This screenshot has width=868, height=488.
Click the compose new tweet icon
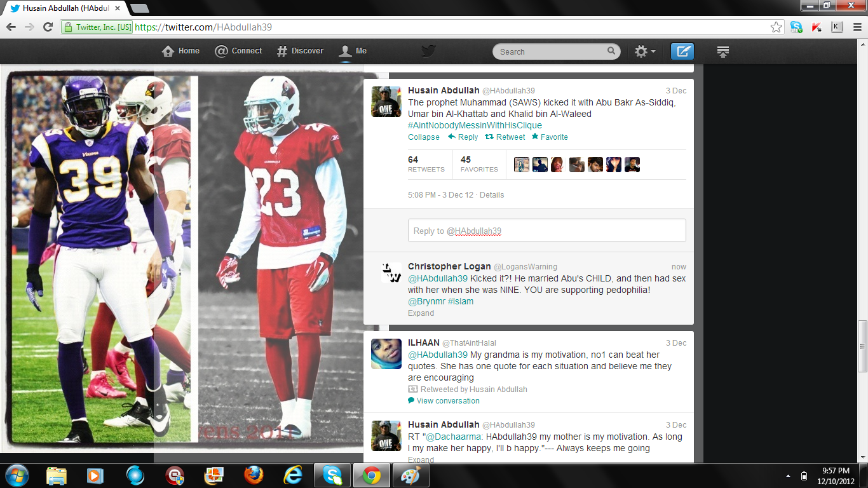pos(682,51)
